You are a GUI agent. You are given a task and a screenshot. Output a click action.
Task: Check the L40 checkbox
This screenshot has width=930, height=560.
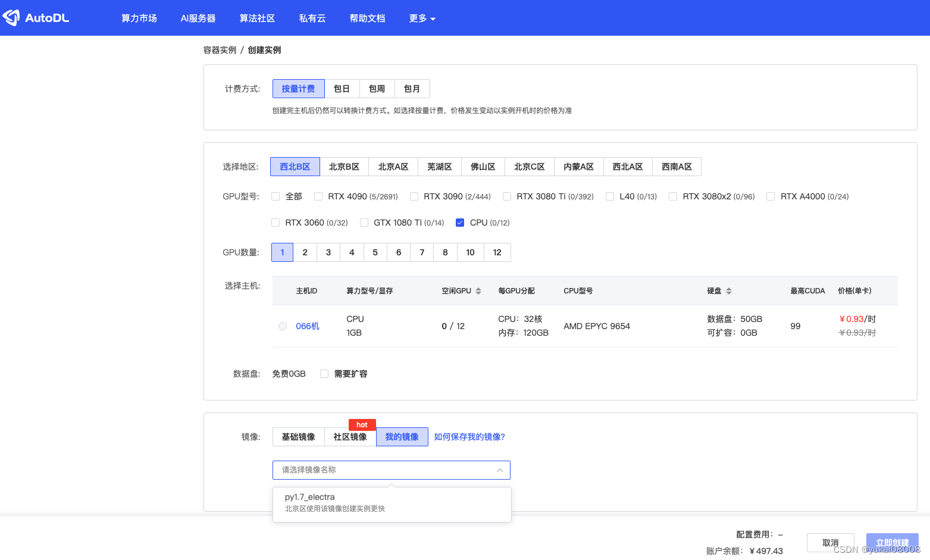[610, 196]
